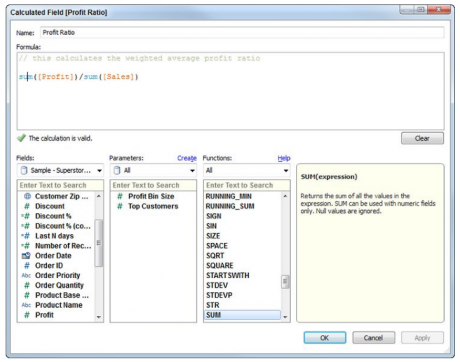Open the Functions All category dropdown
The width and height of the screenshot is (460, 362).
pyautogui.click(x=247, y=170)
